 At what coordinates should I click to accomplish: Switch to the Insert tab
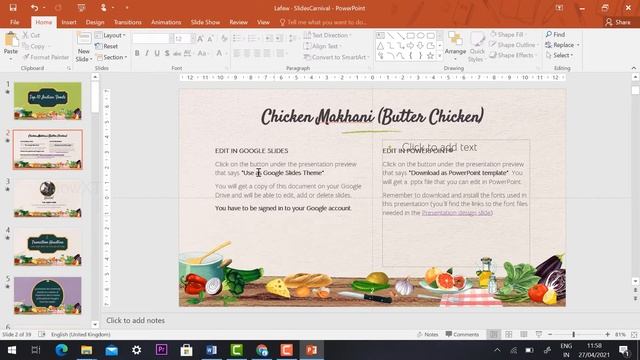[69, 22]
